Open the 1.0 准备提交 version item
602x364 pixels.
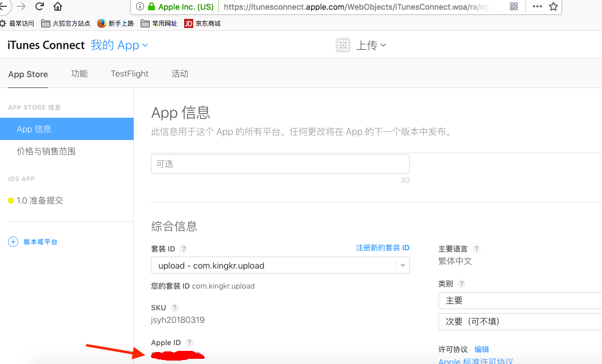coord(35,200)
